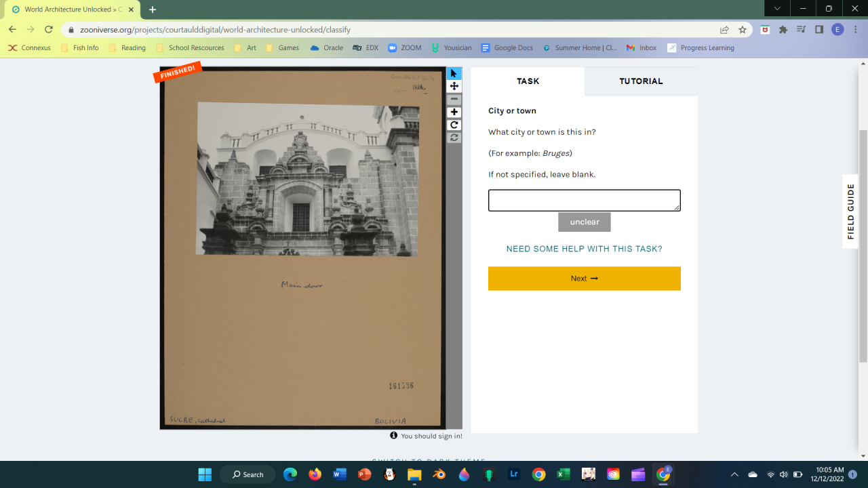The height and width of the screenshot is (488, 868).
Task: Open the Games bookmark folder
Action: tap(282, 48)
